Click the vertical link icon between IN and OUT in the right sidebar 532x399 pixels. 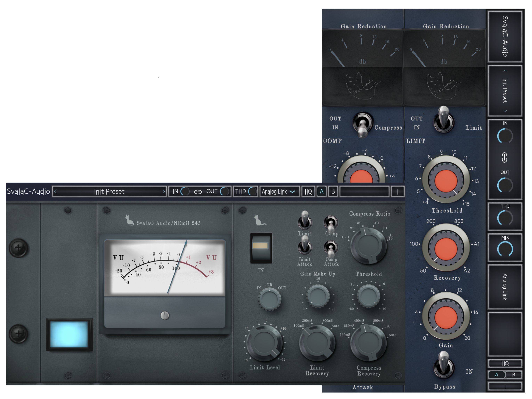(504, 158)
